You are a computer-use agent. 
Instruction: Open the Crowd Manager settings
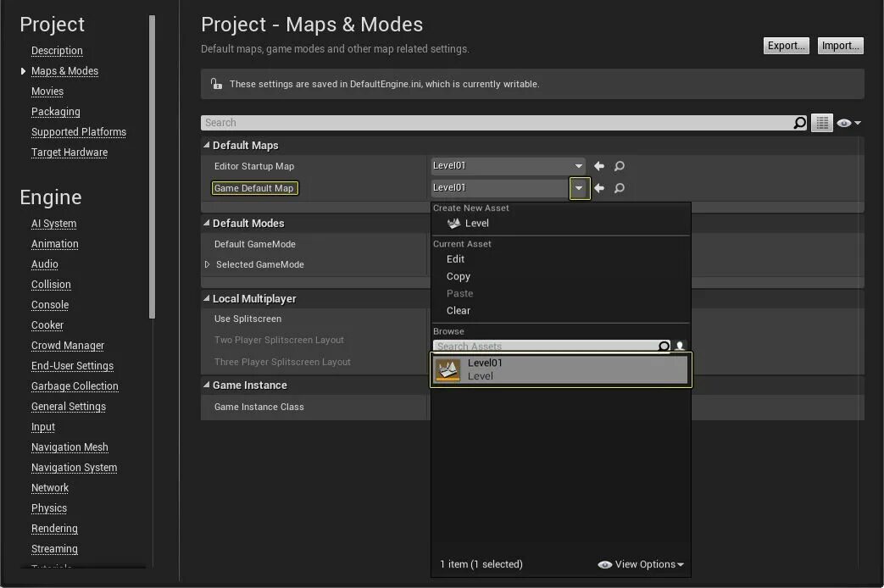[x=68, y=346]
